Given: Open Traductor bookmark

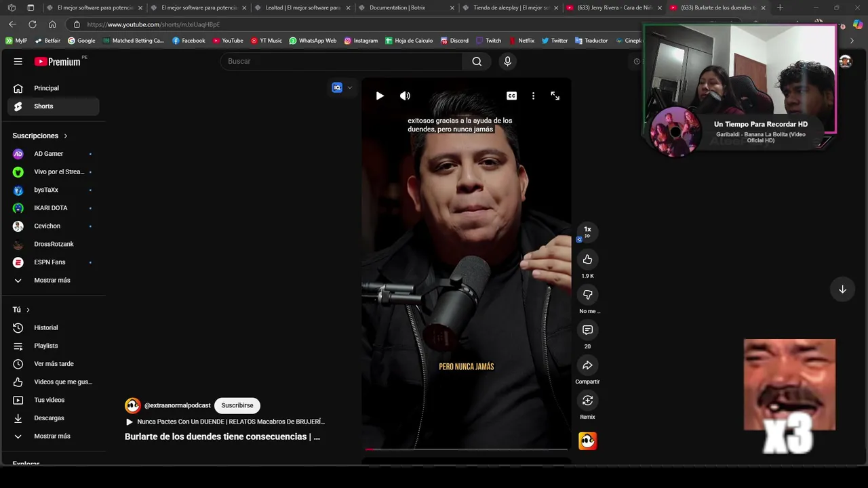Looking at the screenshot, I should click(591, 41).
